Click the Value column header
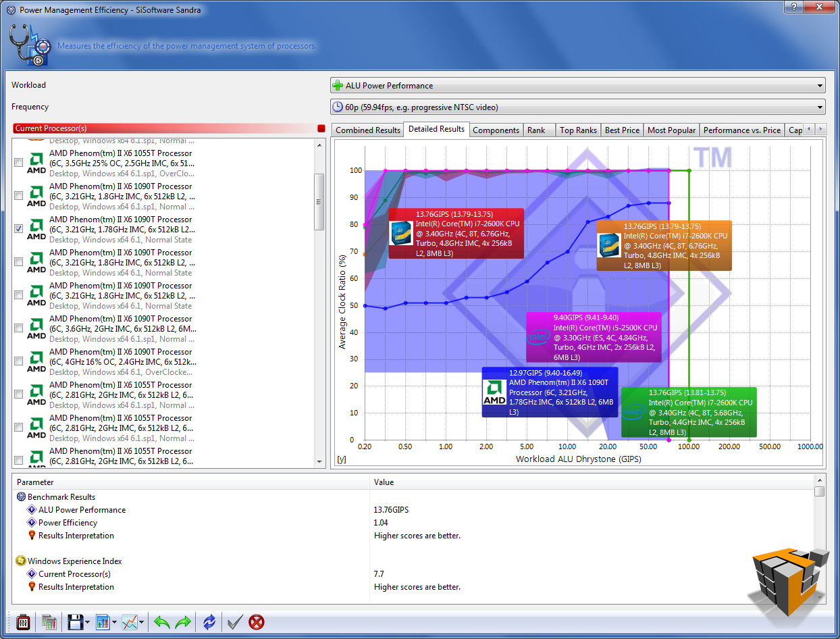 pyautogui.click(x=592, y=482)
